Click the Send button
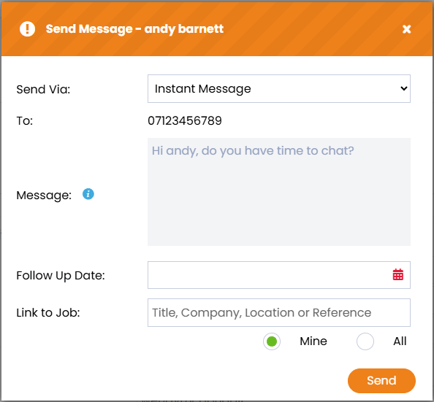Viewport: 434px width, 402px height. 382,381
